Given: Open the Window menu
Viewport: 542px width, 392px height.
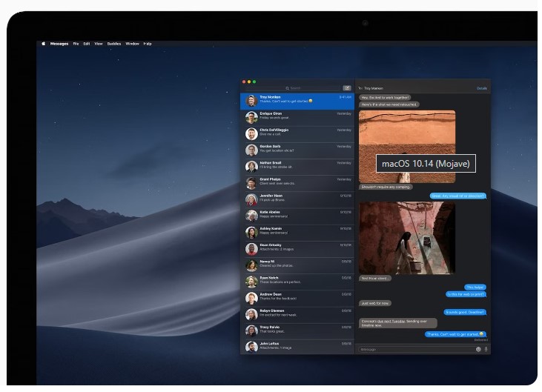Looking at the screenshot, I should [x=132, y=44].
